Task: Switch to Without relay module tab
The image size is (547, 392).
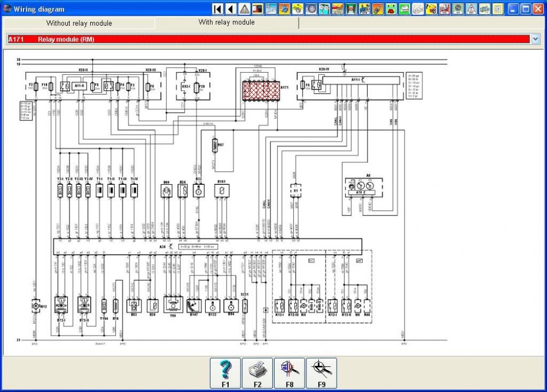Action: click(x=79, y=23)
